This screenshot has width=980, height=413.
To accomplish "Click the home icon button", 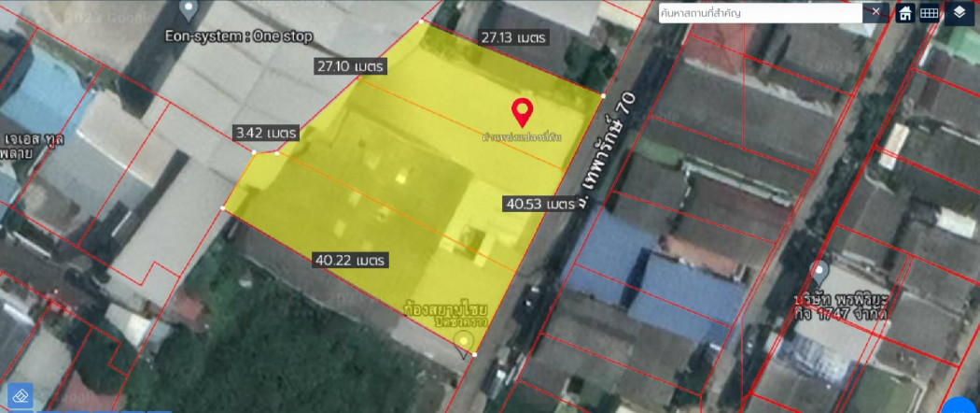I will 905,12.
